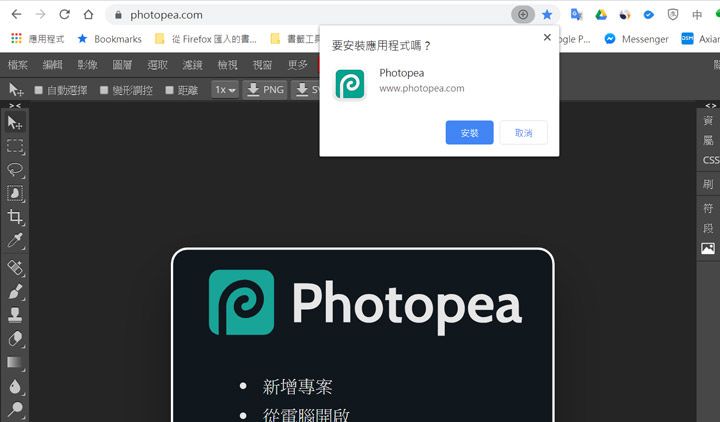Open 從 Firefox 匯入的書籤 folder
Image resolution: width=720 pixels, height=422 pixels.
pos(206,39)
